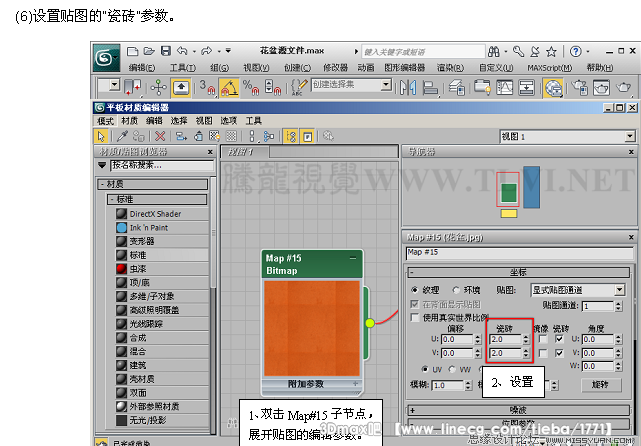The width and height of the screenshot is (641, 446).
Task: Open the Schematic View icon
Action: click(x=527, y=87)
